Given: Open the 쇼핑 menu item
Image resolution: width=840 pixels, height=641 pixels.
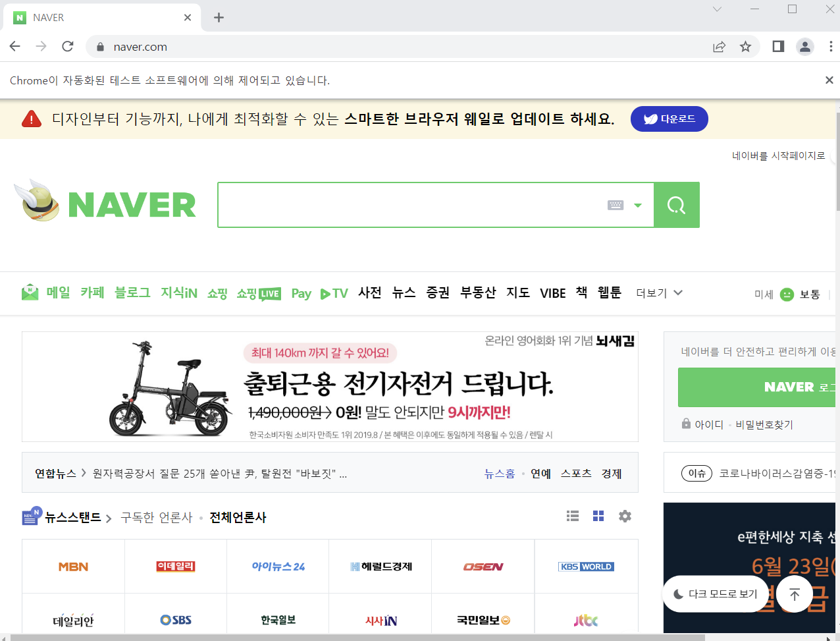Looking at the screenshot, I should 217,293.
